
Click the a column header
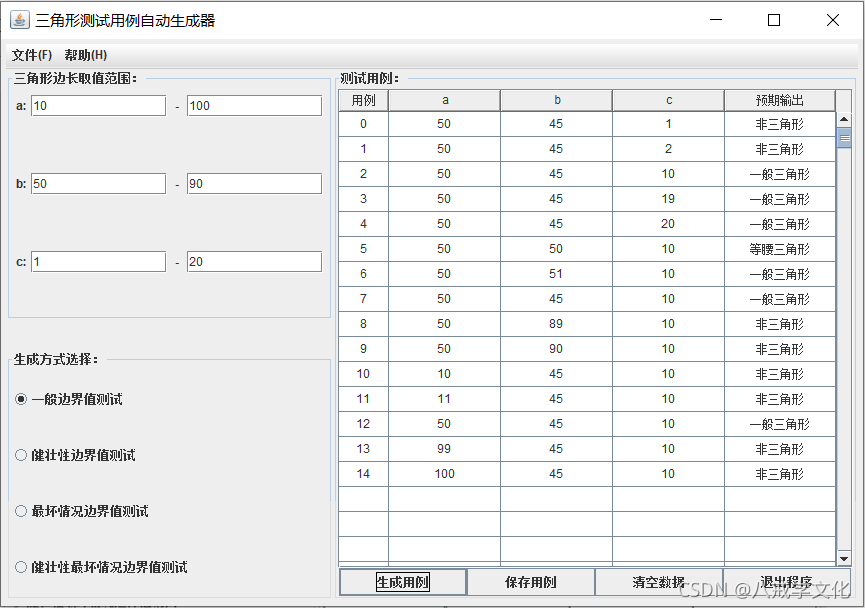pyautogui.click(x=445, y=100)
